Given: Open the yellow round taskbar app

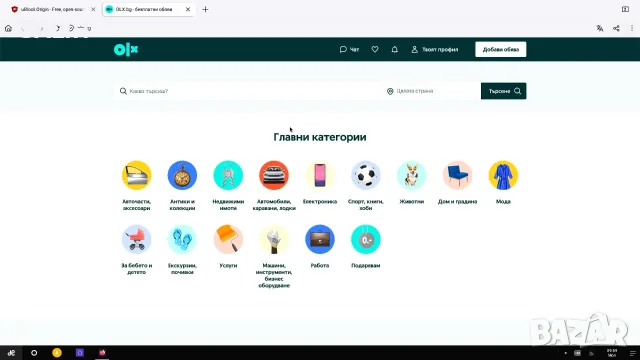Looking at the screenshot, I should coord(57,353).
